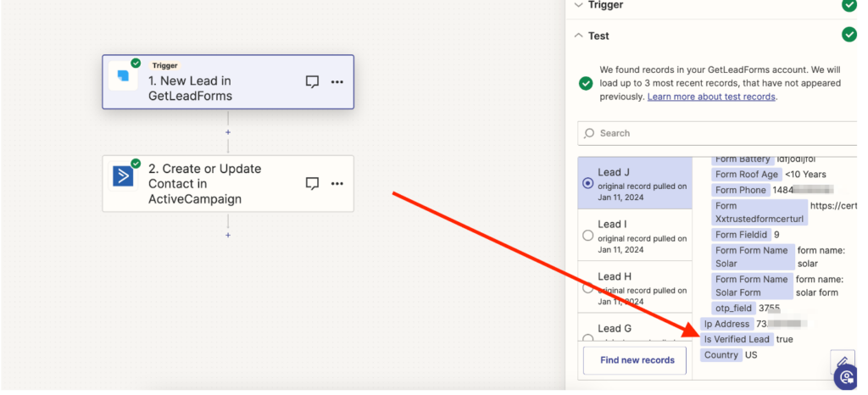This screenshot has height=395, width=868.
Task: Click the 'US' country value
Action: (751, 354)
